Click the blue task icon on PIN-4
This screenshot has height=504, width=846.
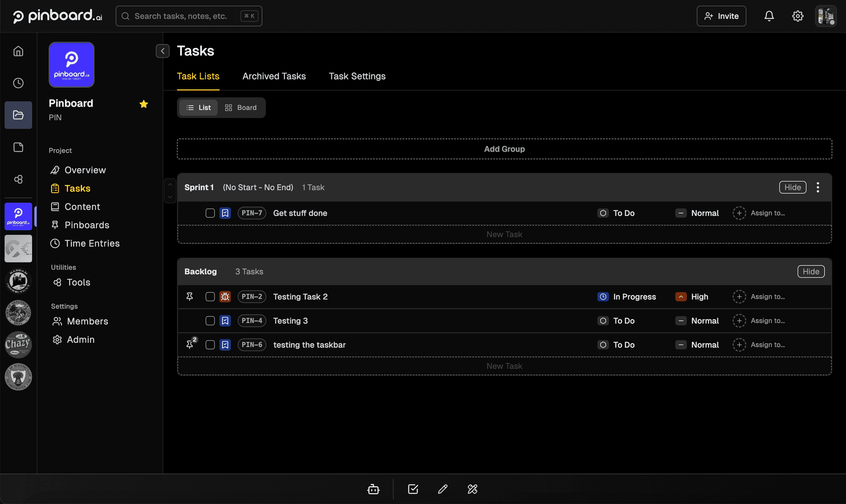click(x=225, y=321)
